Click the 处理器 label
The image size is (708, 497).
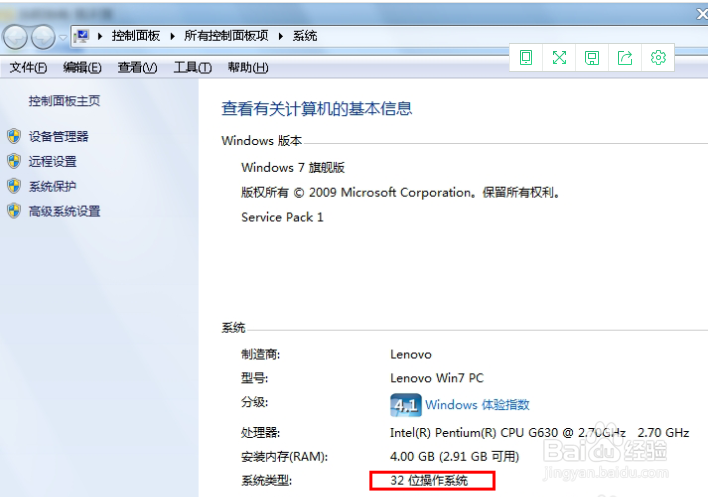click(x=261, y=433)
